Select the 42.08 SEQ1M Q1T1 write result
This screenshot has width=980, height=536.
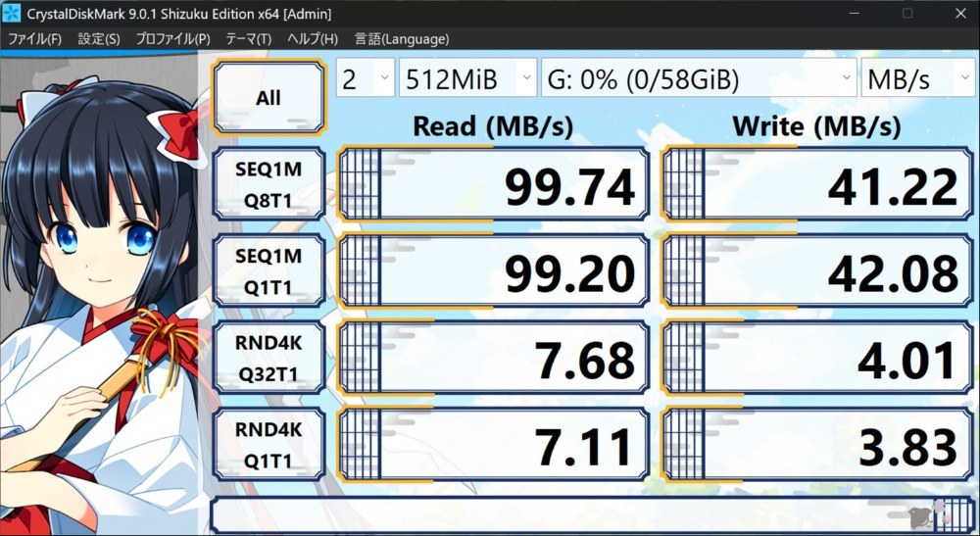[817, 271]
